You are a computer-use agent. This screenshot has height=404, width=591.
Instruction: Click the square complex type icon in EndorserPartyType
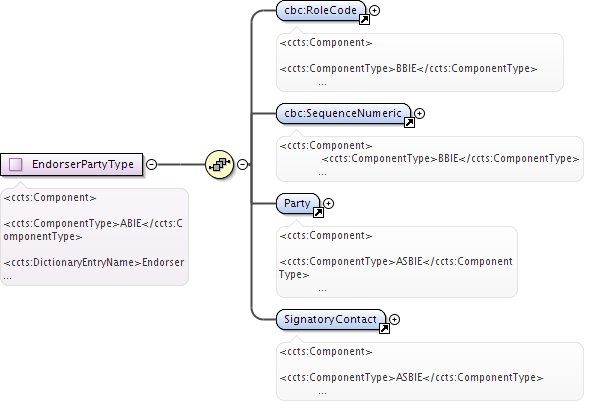coord(15,164)
